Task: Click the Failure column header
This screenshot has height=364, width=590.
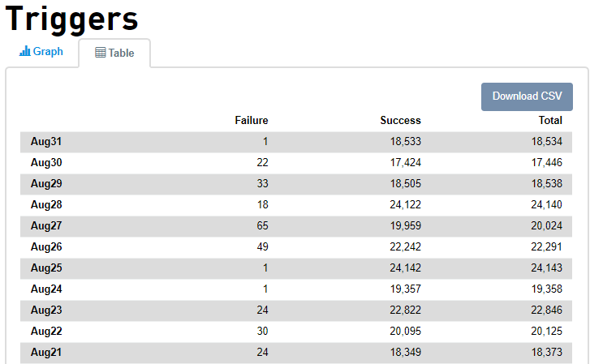Action: (x=252, y=121)
